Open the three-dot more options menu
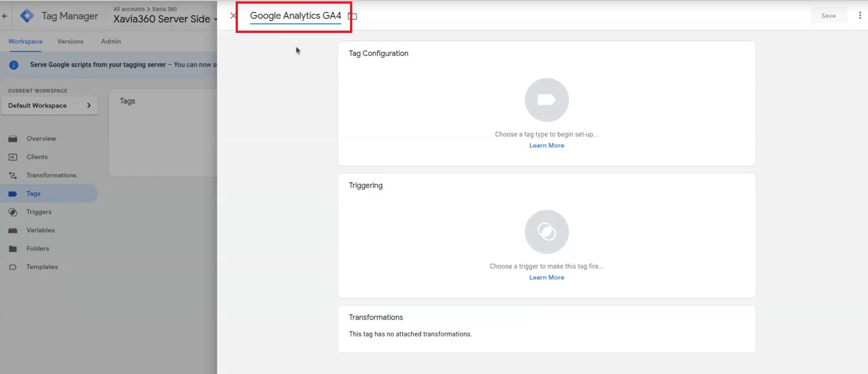Screen dimensions: 868x374 point(860,16)
